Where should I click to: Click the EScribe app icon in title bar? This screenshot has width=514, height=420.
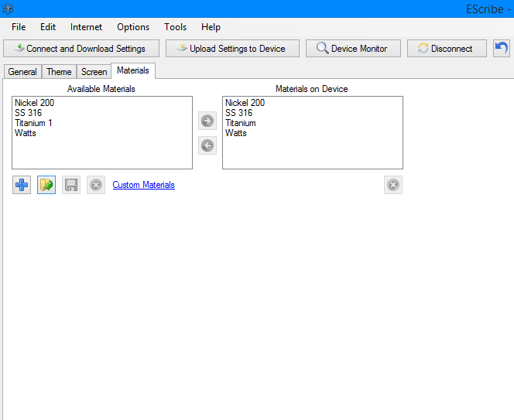(x=9, y=9)
